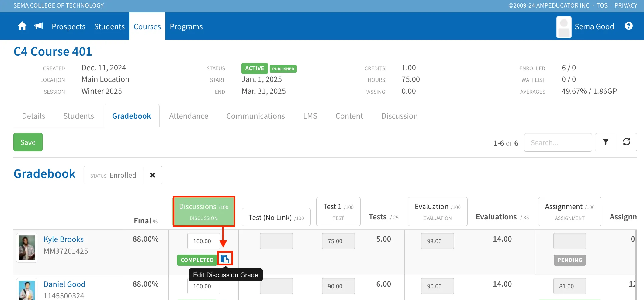Viewport: 644px width, 300px height.
Task: Click Kyle Brooks final grade 88.00%
Action: pos(146,239)
